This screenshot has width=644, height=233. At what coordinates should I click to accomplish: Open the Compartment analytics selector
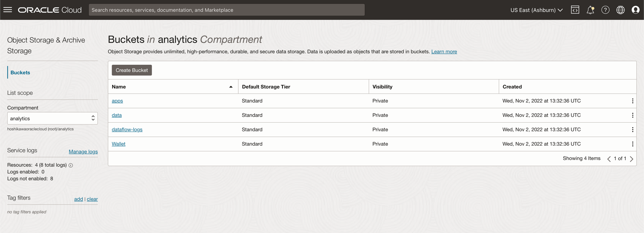(x=52, y=118)
